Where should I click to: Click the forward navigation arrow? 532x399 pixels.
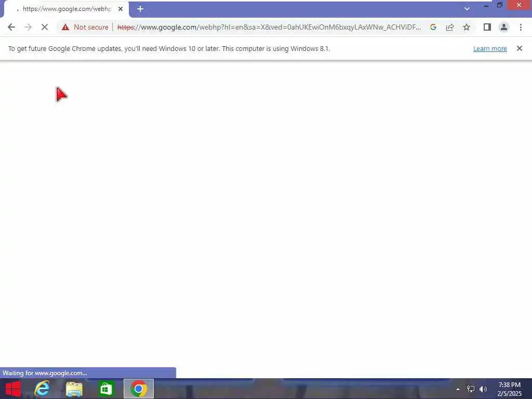click(28, 27)
